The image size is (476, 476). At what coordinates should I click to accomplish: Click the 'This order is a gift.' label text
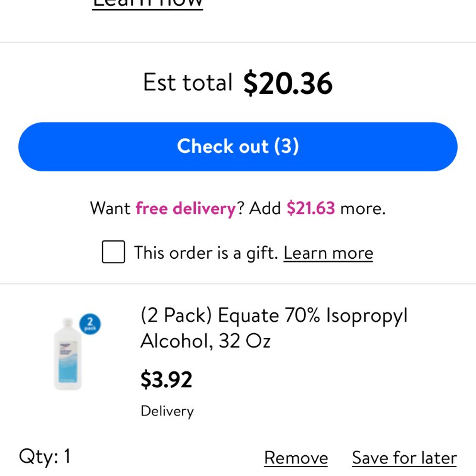(x=206, y=253)
